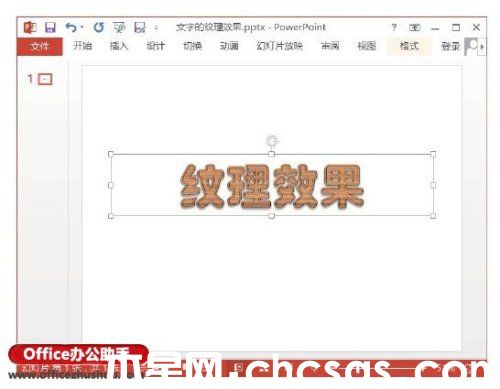Switch to the 切换 (Transitions) tab

tap(192, 46)
